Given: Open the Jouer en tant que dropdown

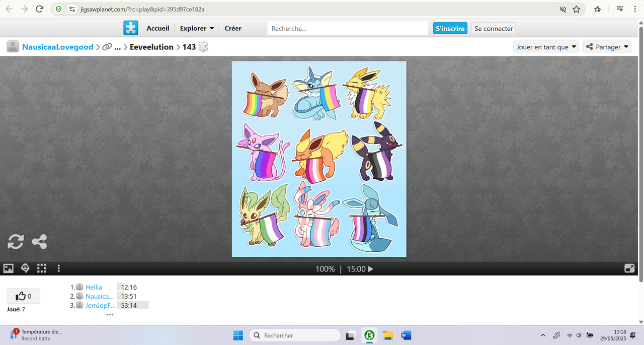Looking at the screenshot, I should 546,47.
